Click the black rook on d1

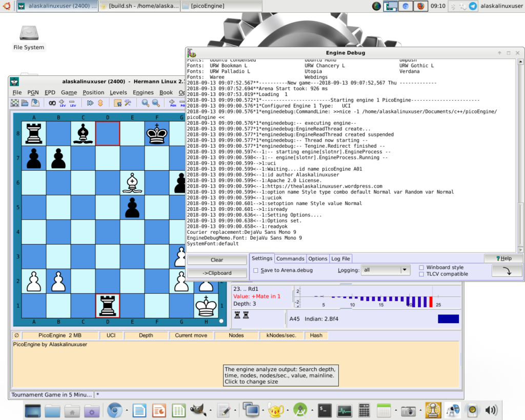(108, 306)
